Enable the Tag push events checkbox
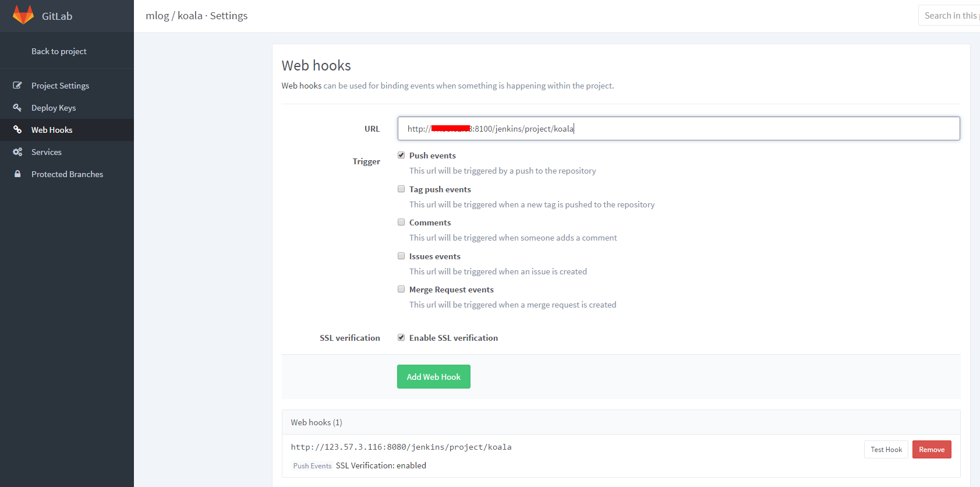 [401, 189]
